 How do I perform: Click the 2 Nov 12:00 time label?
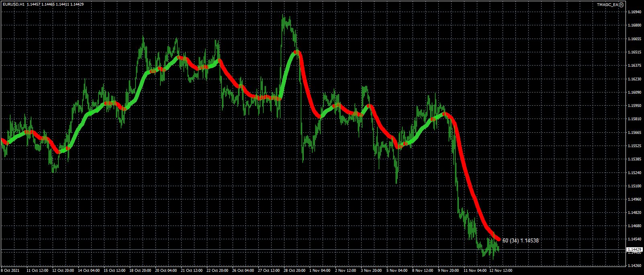tap(346, 271)
